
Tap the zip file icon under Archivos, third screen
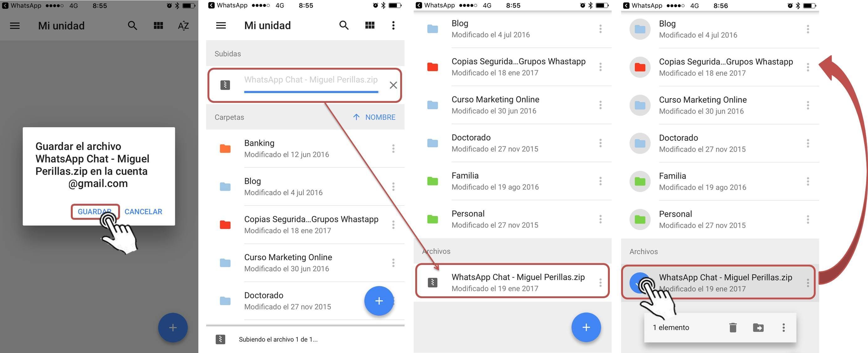coord(433,282)
